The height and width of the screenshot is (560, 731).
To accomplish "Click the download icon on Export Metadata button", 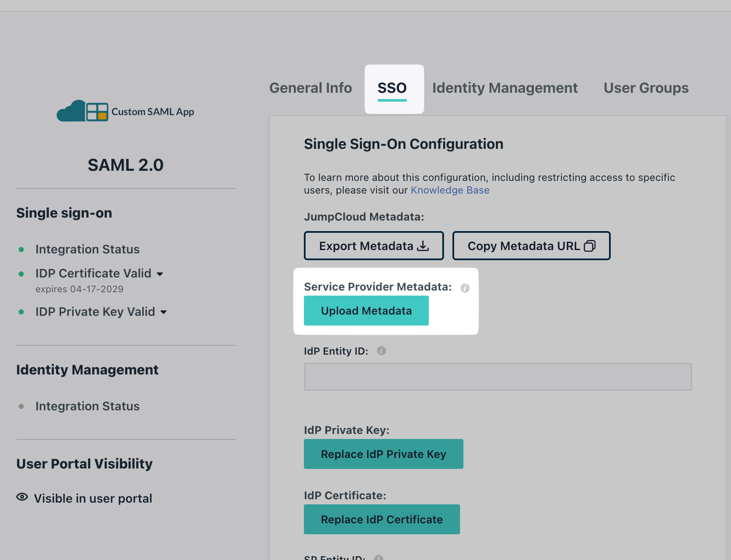I will pyautogui.click(x=423, y=245).
